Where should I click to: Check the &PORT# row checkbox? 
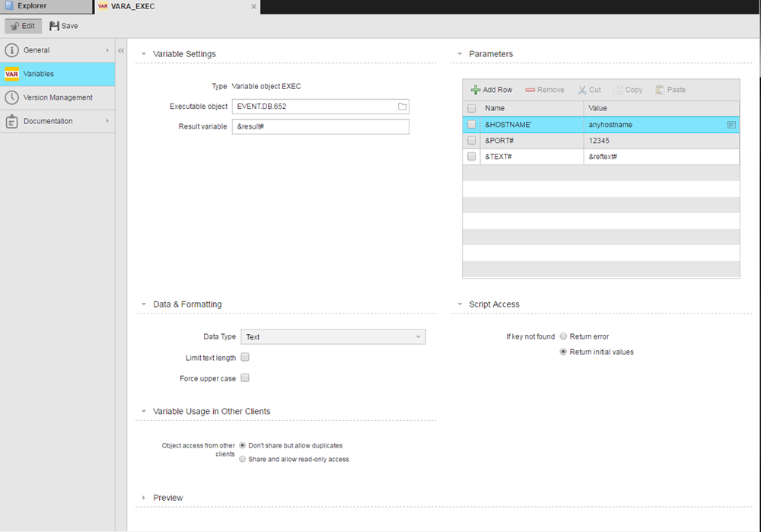click(x=471, y=141)
